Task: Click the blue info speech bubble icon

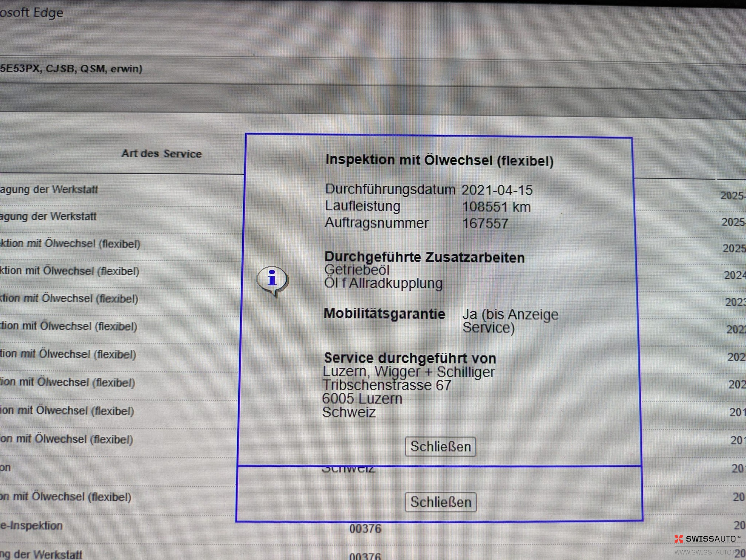Action: 272,280
